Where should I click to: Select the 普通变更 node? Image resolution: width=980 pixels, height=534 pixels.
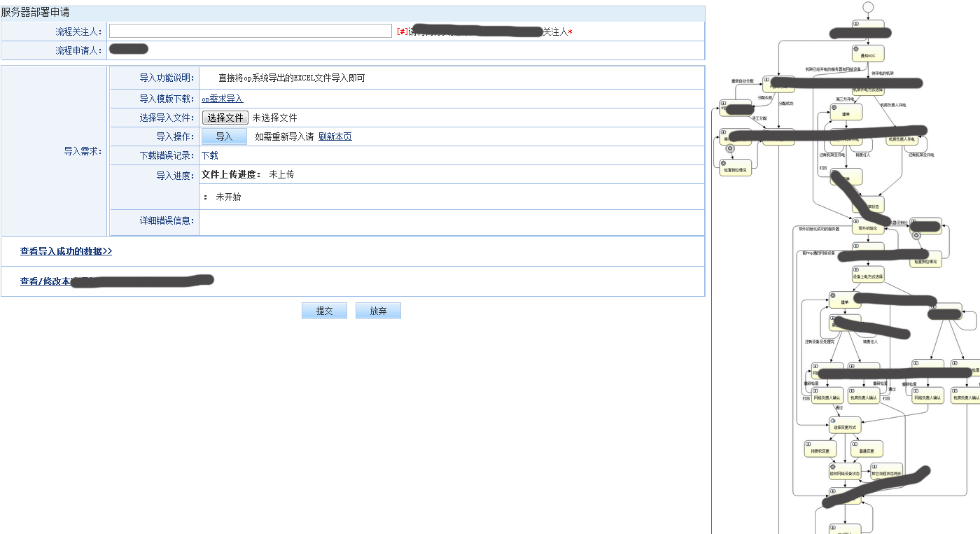tap(867, 449)
